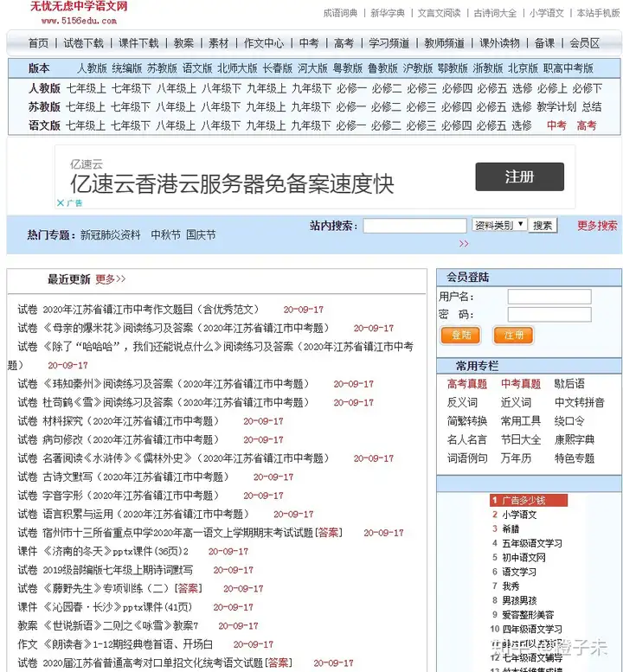The width and height of the screenshot is (623, 672).
Task: Open 试卷下载 in the navigation bar
Action: point(84,43)
